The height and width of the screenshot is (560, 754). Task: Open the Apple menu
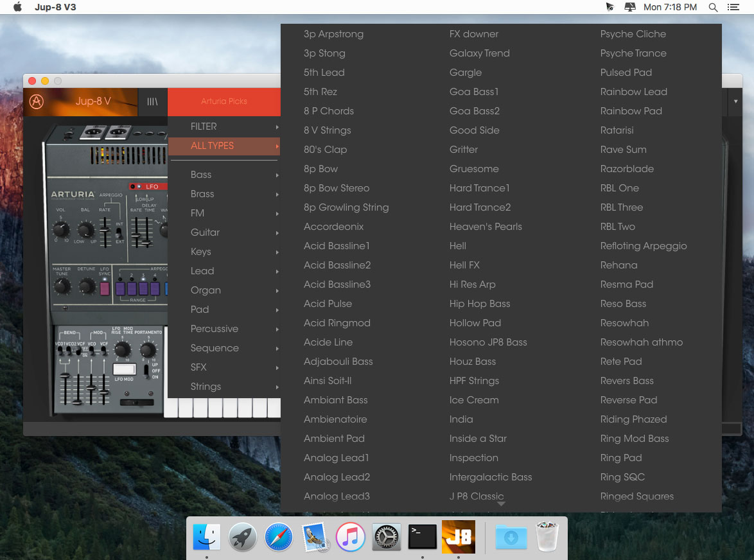[18, 6]
